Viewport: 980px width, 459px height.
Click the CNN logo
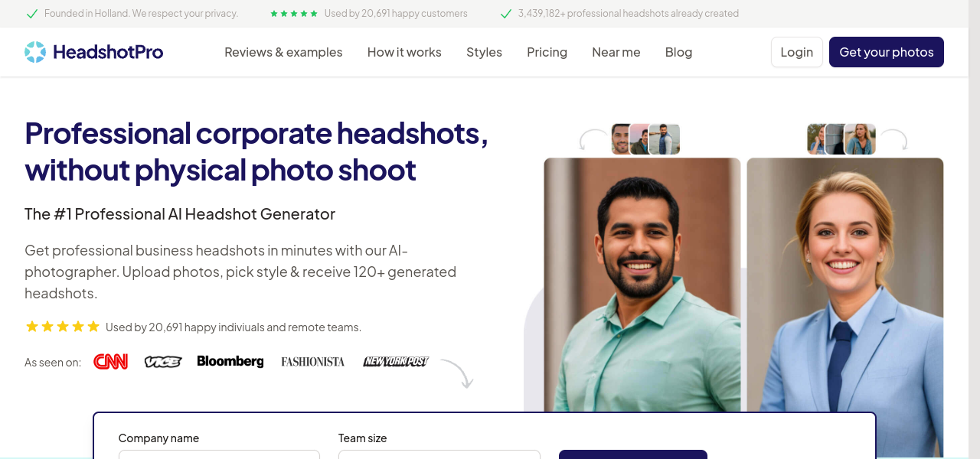(110, 362)
